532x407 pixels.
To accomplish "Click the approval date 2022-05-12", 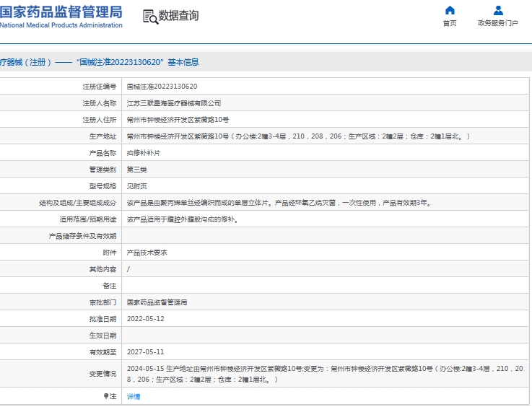I will 146,319.
